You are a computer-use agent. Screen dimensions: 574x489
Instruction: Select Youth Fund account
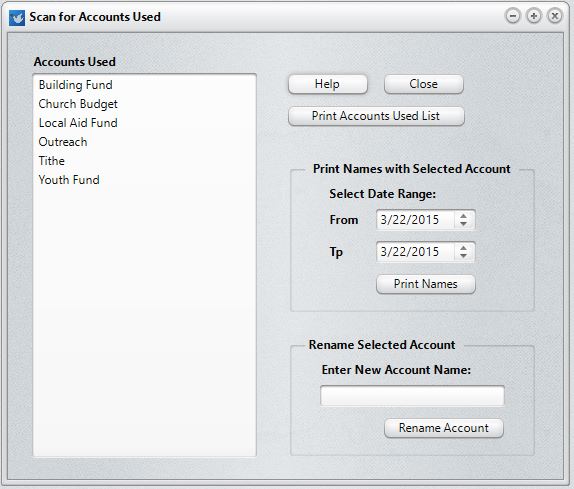click(144, 180)
